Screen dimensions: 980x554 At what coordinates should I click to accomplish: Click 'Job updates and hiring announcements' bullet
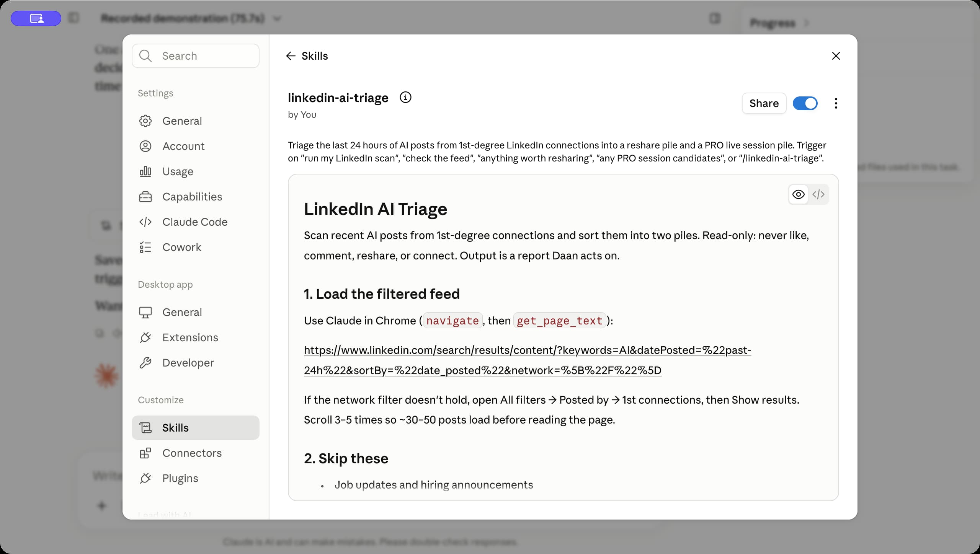coord(434,485)
